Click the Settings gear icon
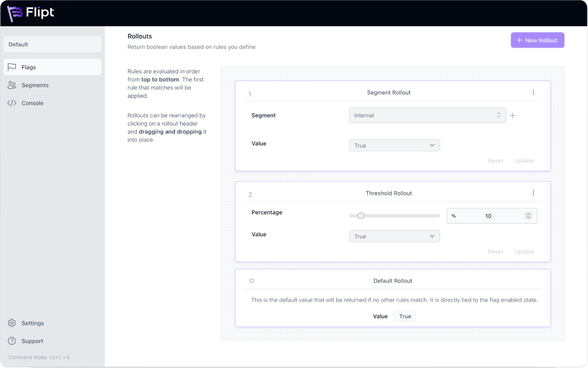Screen dimensions: 588x368 click(x=12, y=323)
